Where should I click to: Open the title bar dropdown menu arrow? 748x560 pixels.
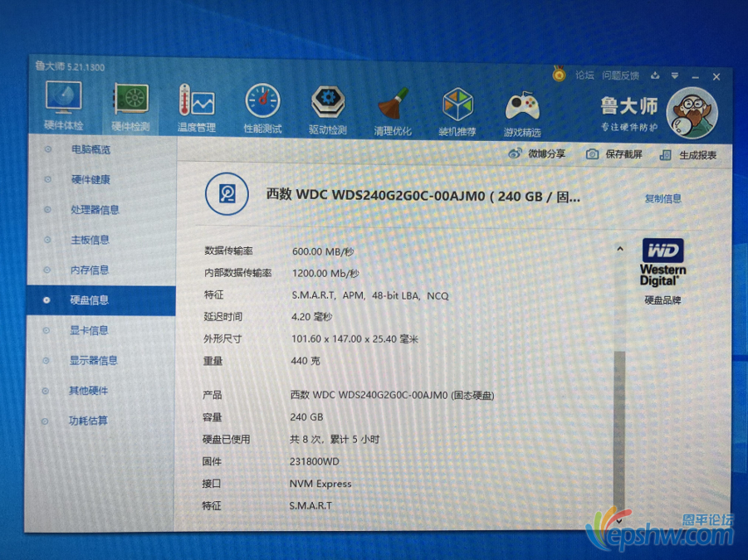[675, 75]
